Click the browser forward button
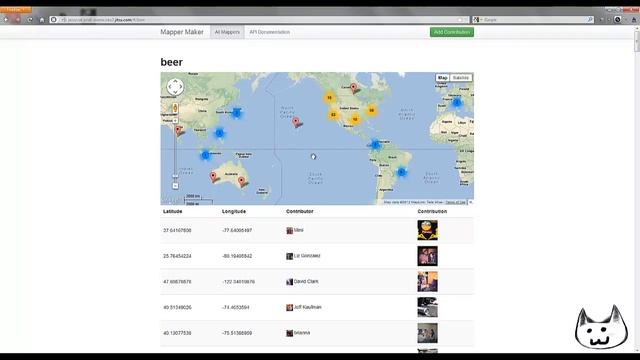This screenshot has width=640, height=360. tap(18, 19)
